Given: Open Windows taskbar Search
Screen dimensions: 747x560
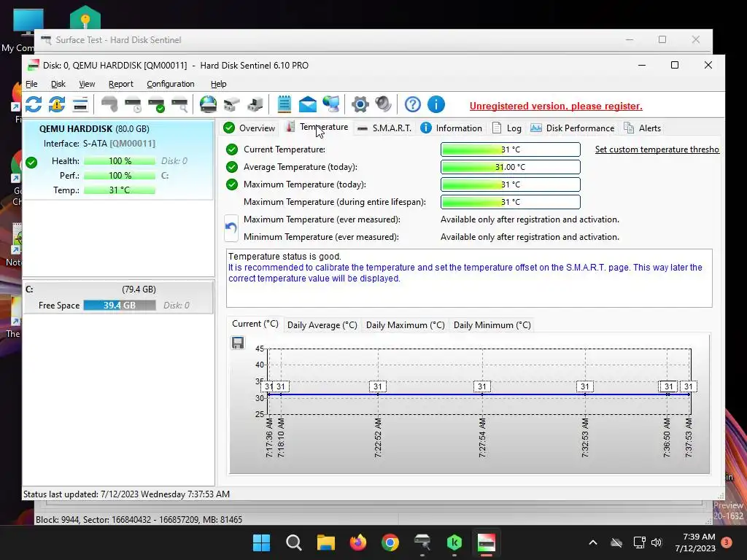Looking at the screenshot, I should click(x=293, y=542).
